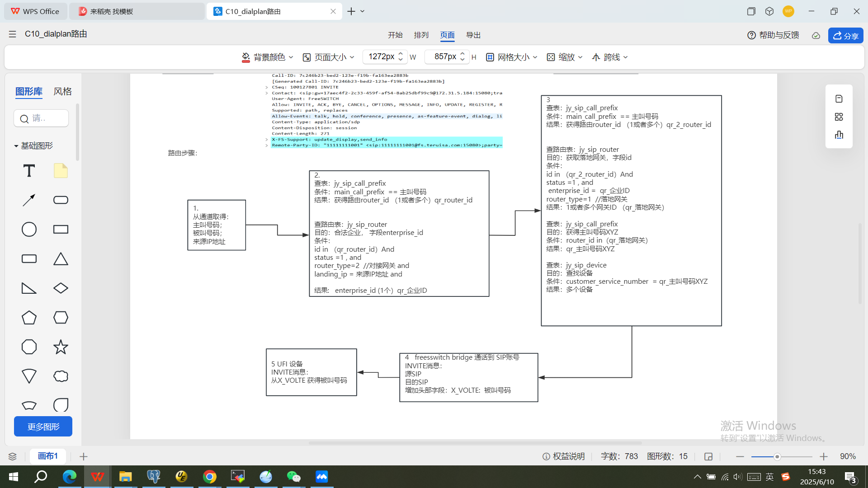
Task: Click the shape library search field
Action: 41,118
